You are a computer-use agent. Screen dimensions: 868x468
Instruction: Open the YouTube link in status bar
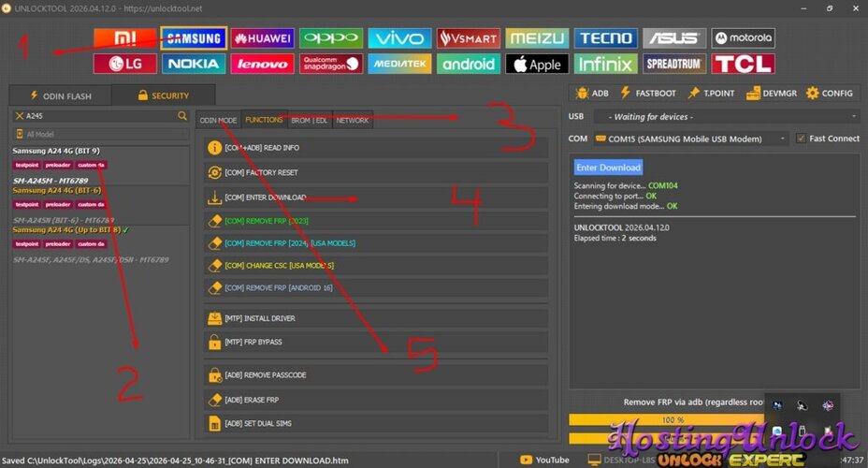pyautogui.click(x=544, y=460)
